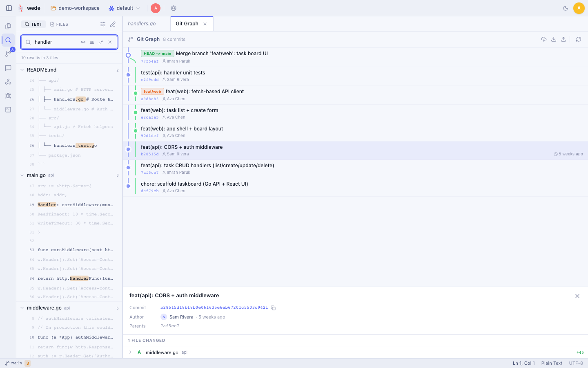The height and width of the screenshot is (368, 588).
Task: Click the wede logo icon
Action: coord(21,8)
